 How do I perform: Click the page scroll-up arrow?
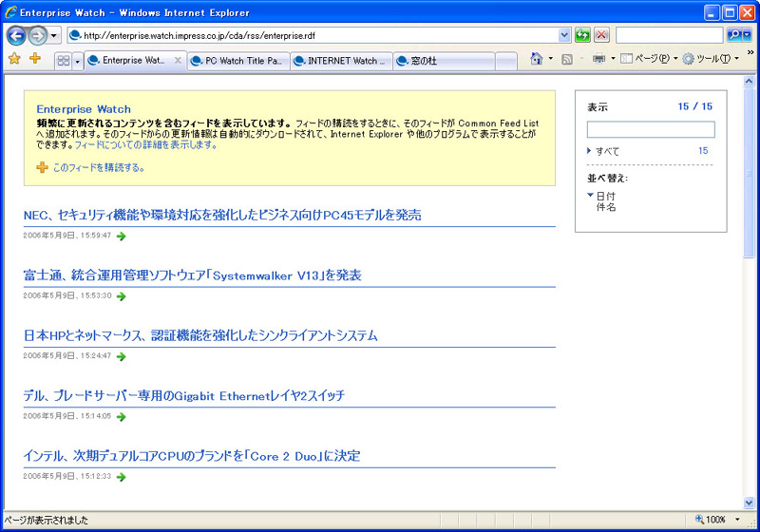[749, 82]
